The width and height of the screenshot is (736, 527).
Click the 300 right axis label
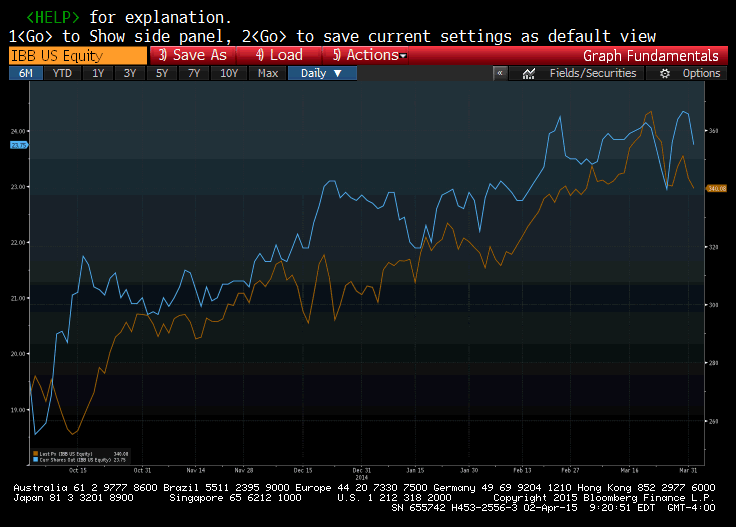[x=713, y=305]
